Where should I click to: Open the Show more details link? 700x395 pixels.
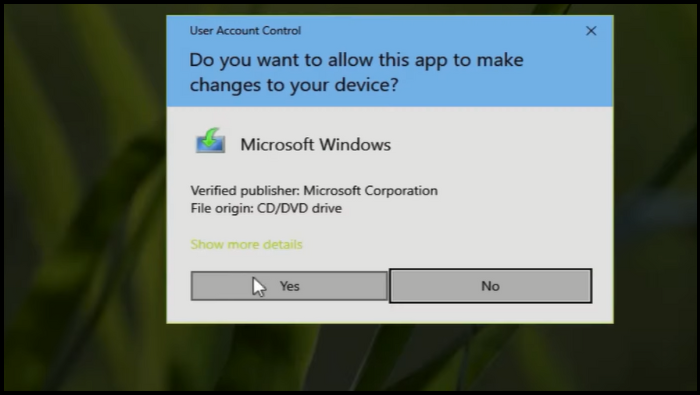click(246, 244)
